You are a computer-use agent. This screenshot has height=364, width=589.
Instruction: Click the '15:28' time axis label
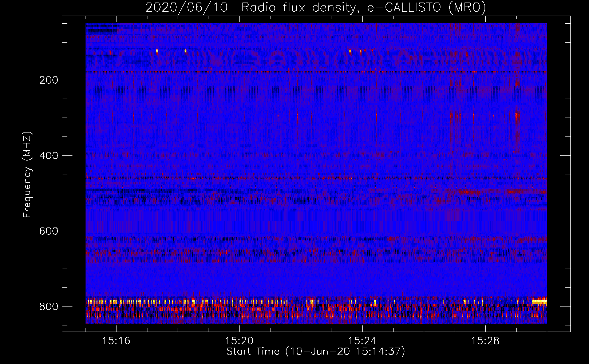485,341
